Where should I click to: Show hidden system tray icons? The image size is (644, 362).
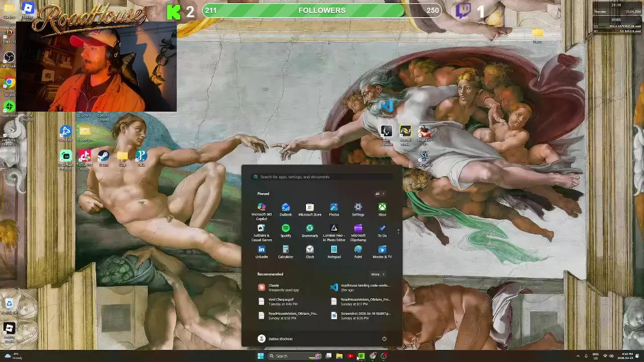578,356
